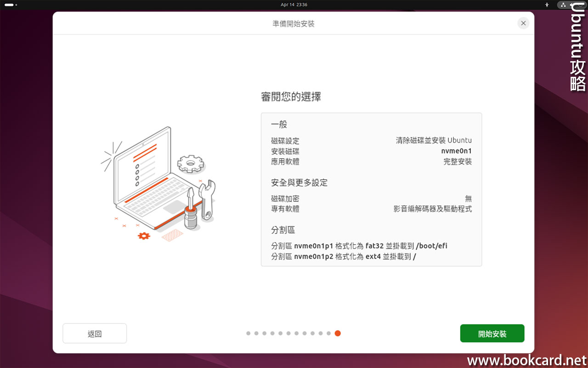The image size is (588, 368).
Task: Select the first gray page indicator dot
Action: (x=249, y=333)
